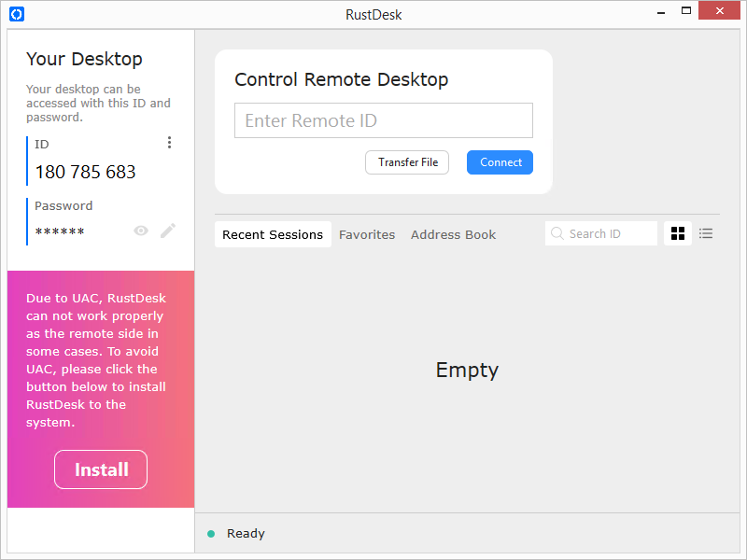747x560 pixels.
Task: Click the Transfer File button
Action: (407, 162)
